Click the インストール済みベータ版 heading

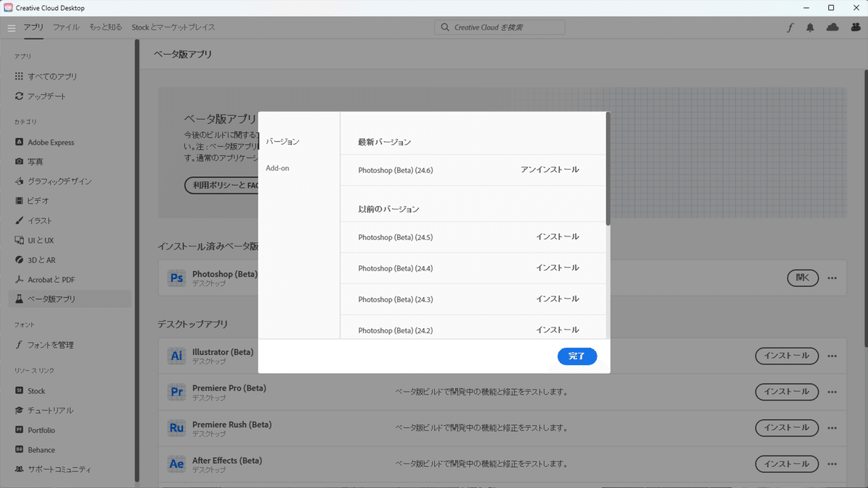click(208, 247)
